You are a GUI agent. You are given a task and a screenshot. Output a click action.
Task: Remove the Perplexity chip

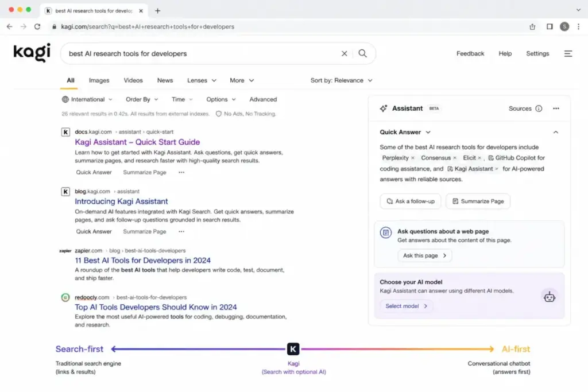[412, 158]
